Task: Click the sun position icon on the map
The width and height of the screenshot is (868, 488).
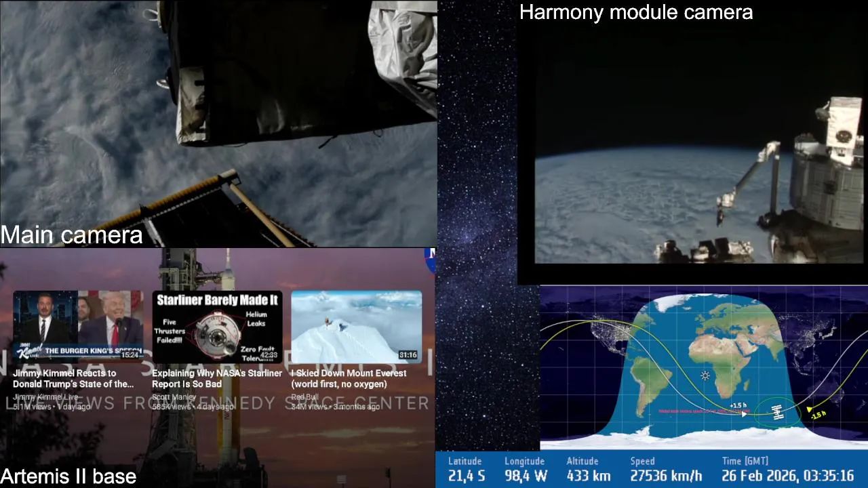Action: click(x=705, y=375)
